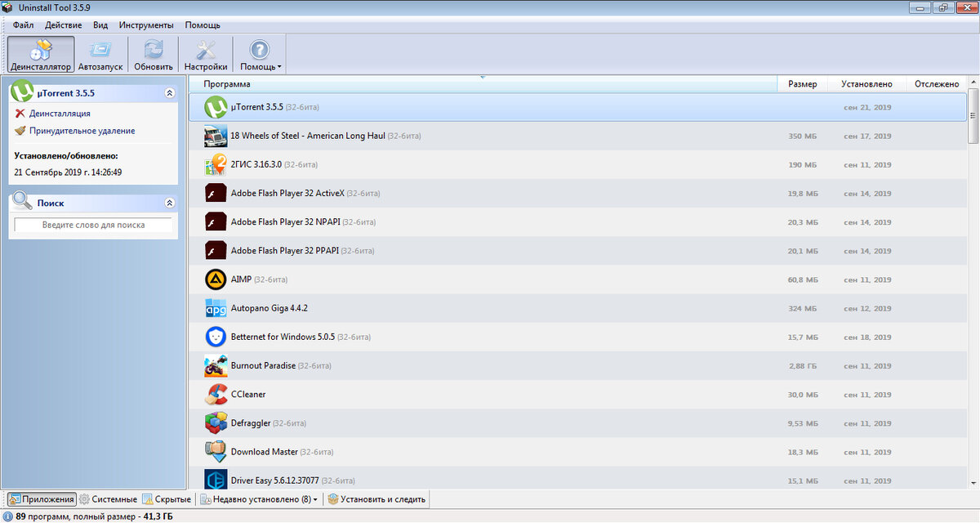Open the Помощь menu in menu bar

pos(203,25)
